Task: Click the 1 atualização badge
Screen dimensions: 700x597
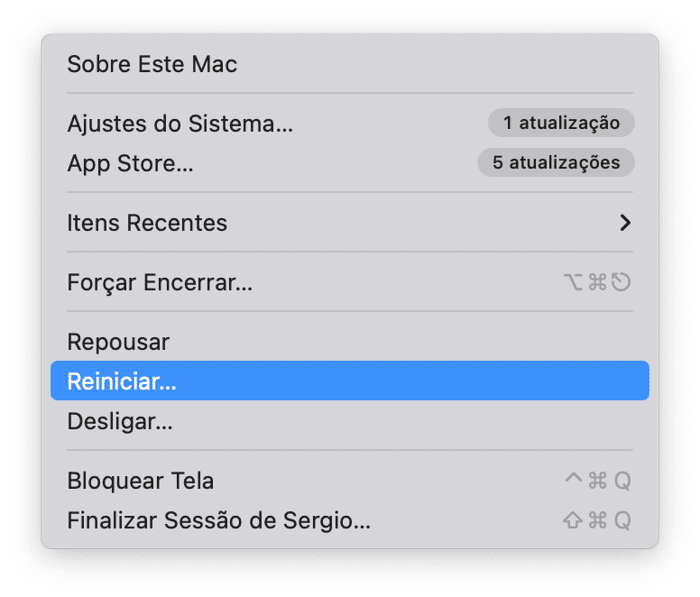Action: tap(561, 123)
